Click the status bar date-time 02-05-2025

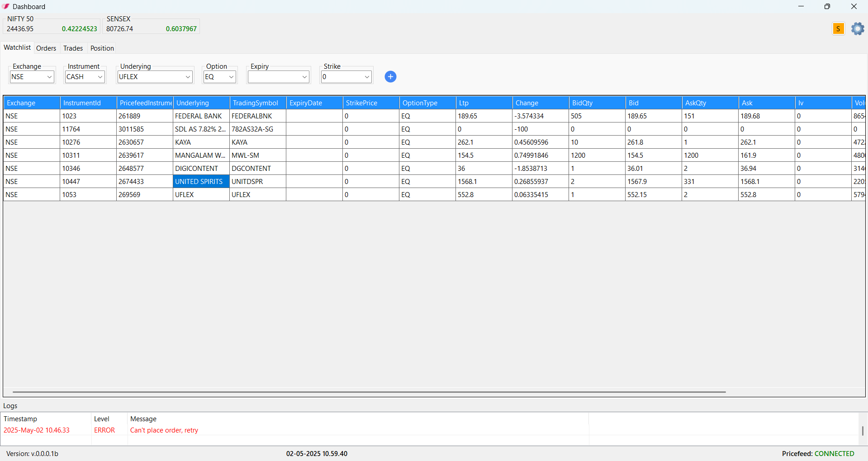(317, 454)
